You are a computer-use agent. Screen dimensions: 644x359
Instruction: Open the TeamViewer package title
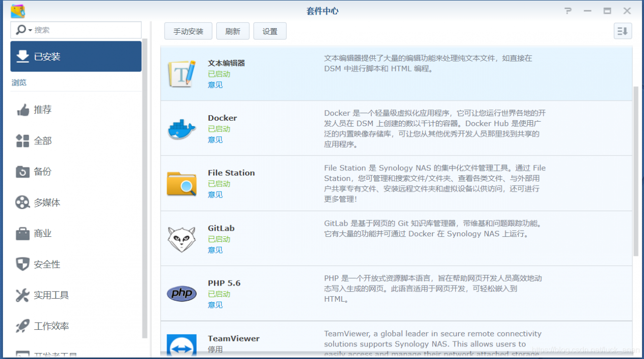[234, 338]
